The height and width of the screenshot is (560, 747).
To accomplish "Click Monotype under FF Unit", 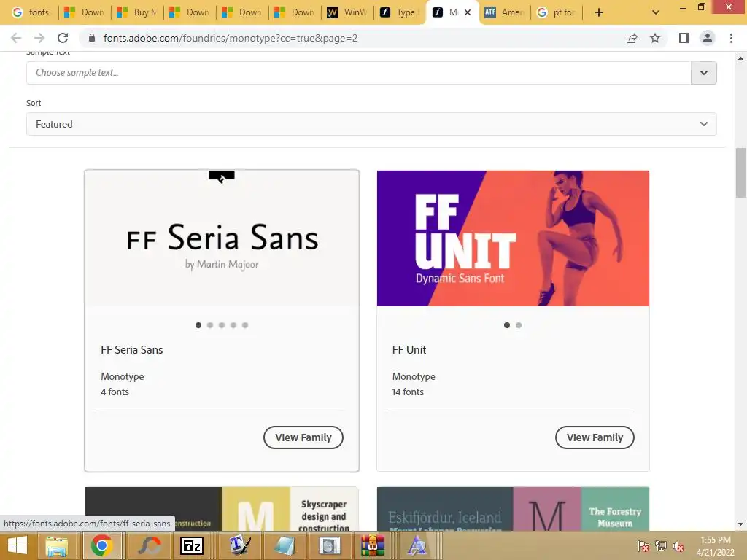I will 414,377.
